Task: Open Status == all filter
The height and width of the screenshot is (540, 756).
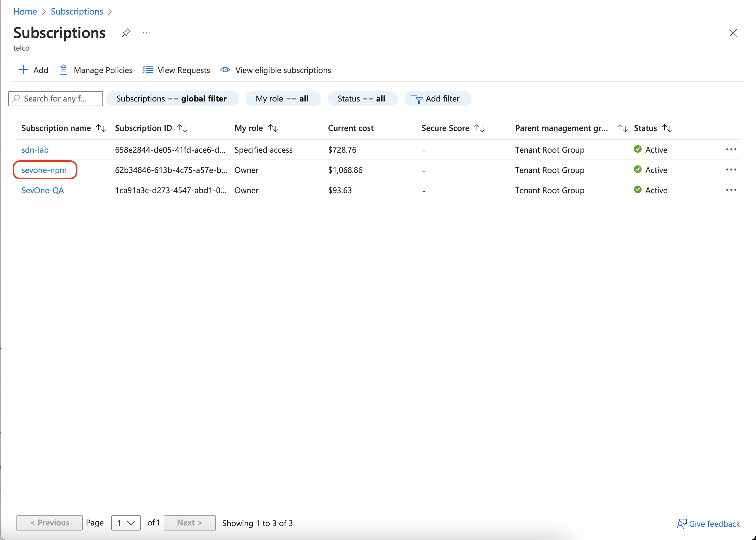Action: (362, 99)
